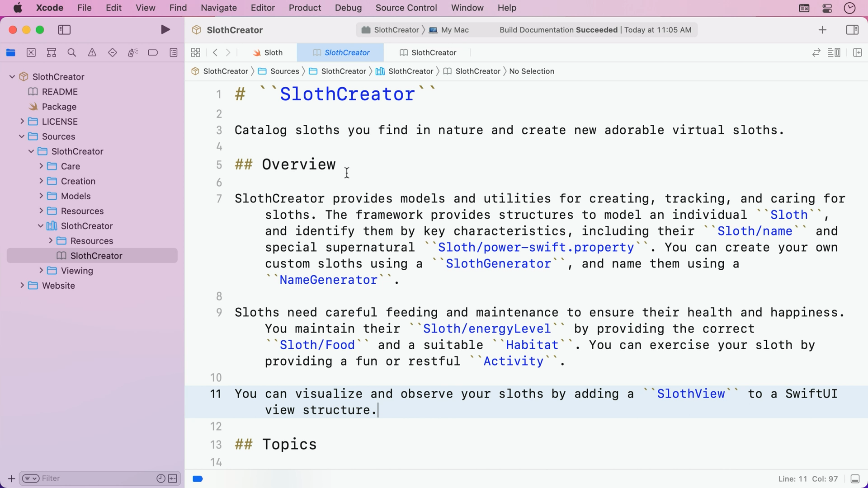Open the Product menu
The image size is (868, 488).
tap(305, 8)
